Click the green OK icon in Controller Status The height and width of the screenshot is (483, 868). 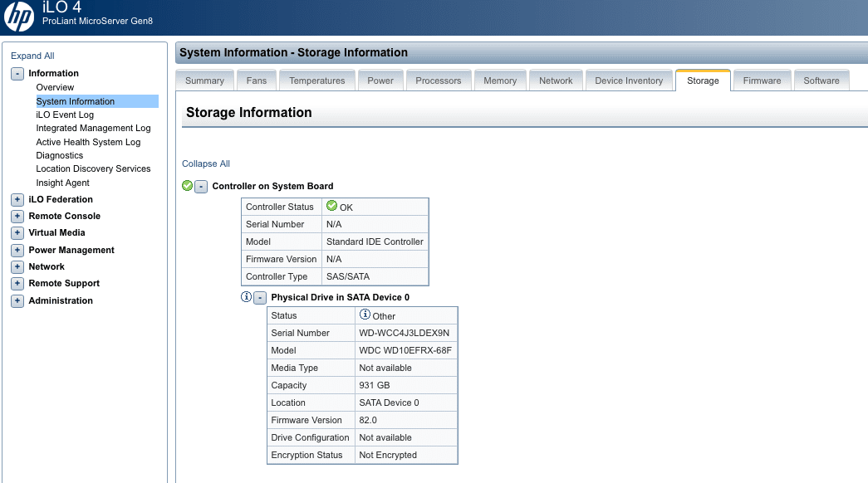pyautogui.click(x=332, y=206)
